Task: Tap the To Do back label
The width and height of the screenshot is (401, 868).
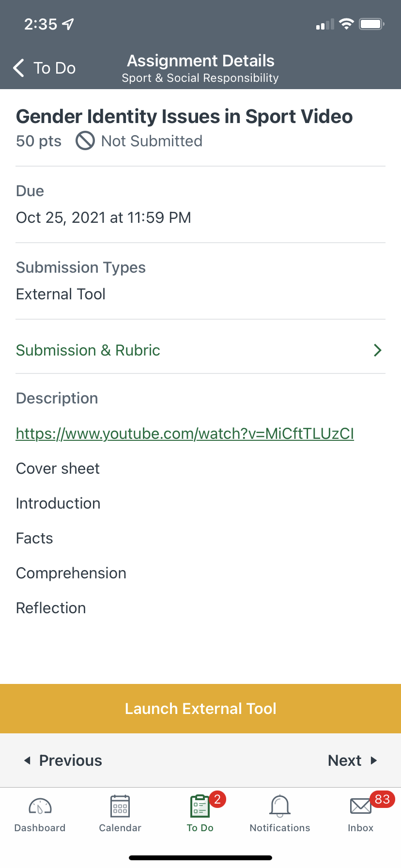Action: (x=54, y=68)
